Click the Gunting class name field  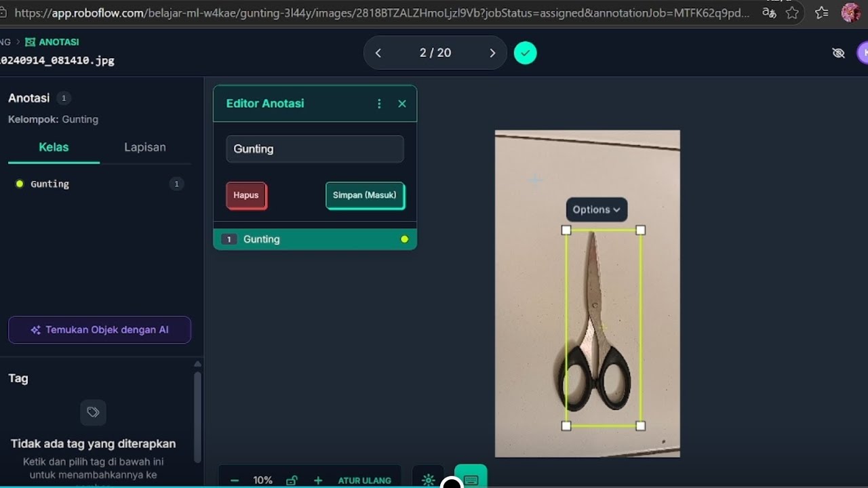tap(315, 149)
